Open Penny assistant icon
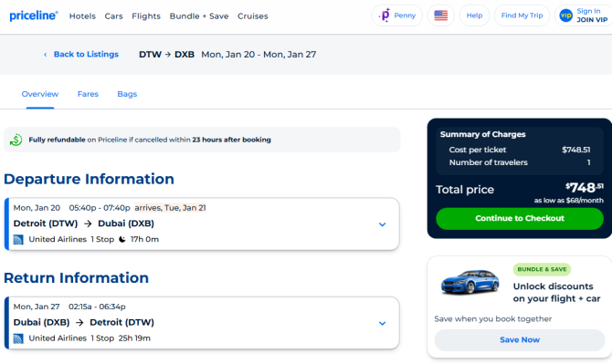612x364 pixels. tap(385, 16)
